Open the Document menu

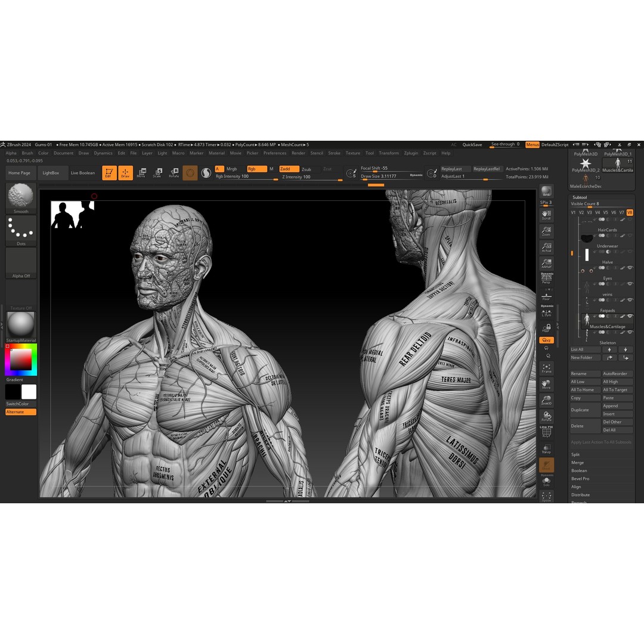coord(63,153)
